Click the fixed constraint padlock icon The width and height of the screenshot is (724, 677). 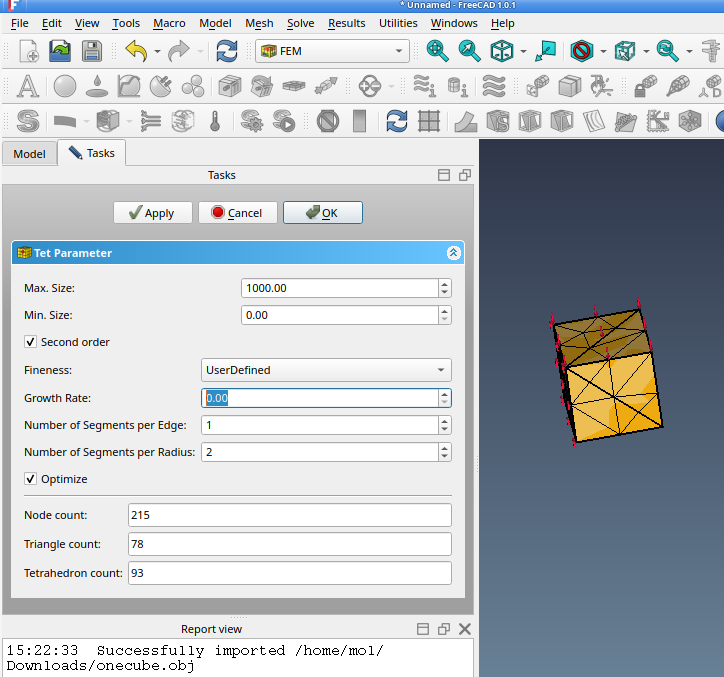pyautogui.click(x=646, y=86)
